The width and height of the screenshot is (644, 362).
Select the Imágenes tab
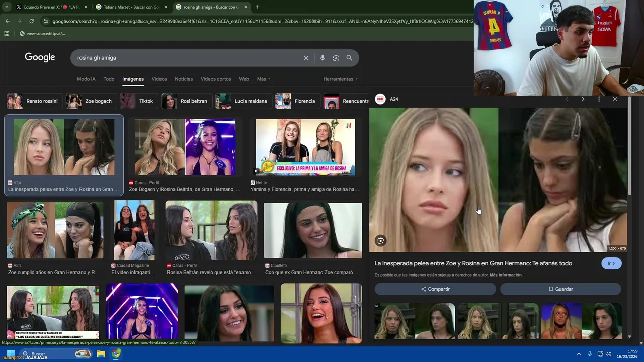[x=133, y=79]
